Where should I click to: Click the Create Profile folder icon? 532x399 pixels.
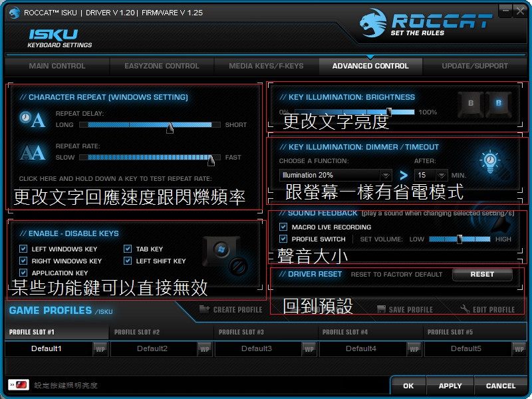[204, 309]
